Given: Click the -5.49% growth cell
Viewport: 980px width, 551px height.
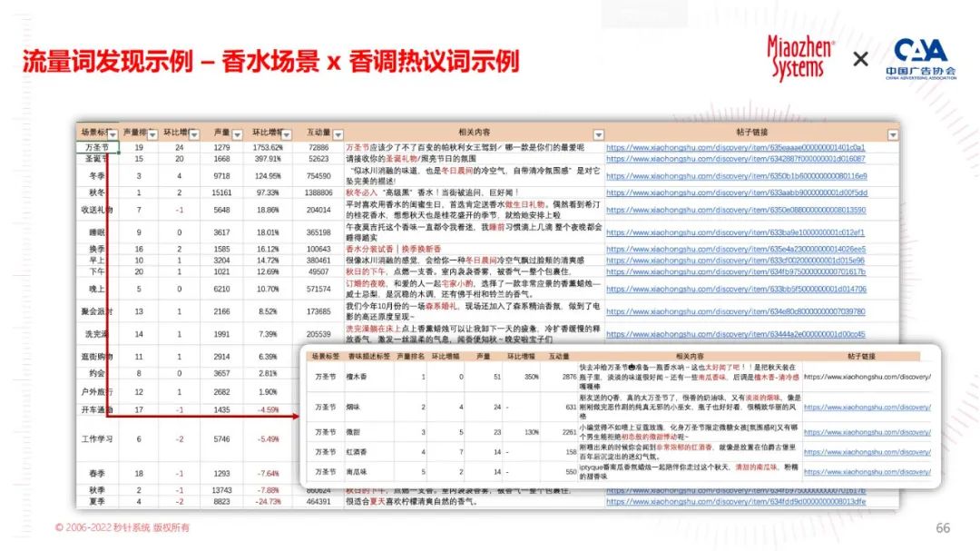Looking at the screenshot, I should coord(268,439).
